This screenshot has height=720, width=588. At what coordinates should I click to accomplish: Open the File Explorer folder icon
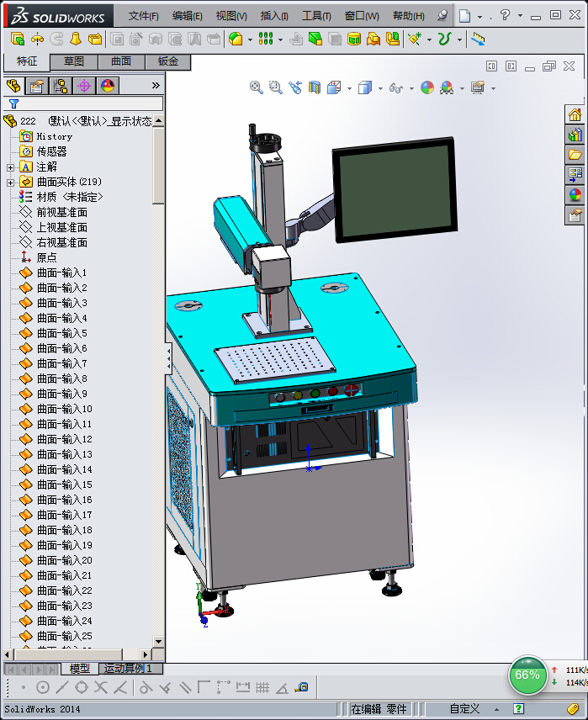[575, 155]
